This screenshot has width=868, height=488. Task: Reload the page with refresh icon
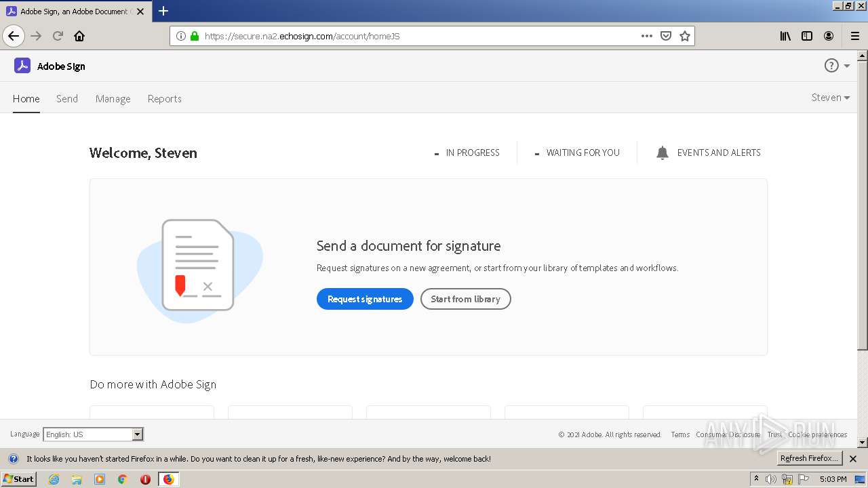58,36
